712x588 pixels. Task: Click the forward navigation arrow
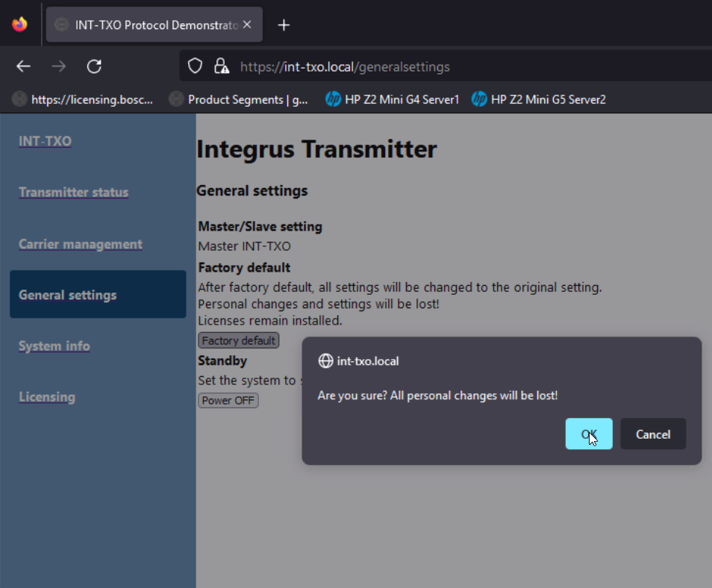[x=59, y=66]
